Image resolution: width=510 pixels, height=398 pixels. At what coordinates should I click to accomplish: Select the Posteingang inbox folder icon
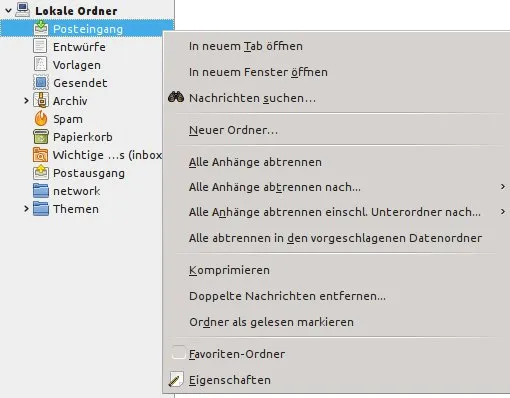(41, 28)
